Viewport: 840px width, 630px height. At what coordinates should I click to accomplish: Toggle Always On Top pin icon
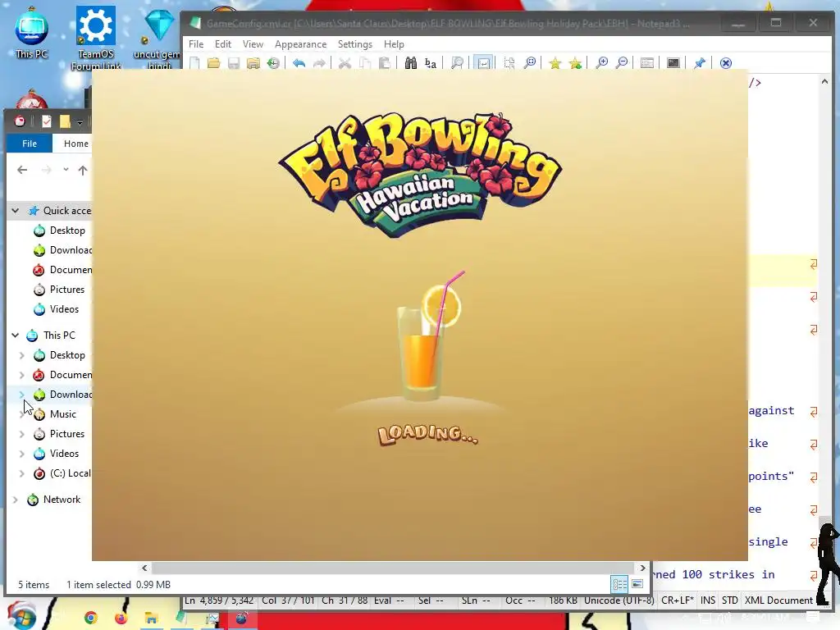tap(700, 63)
